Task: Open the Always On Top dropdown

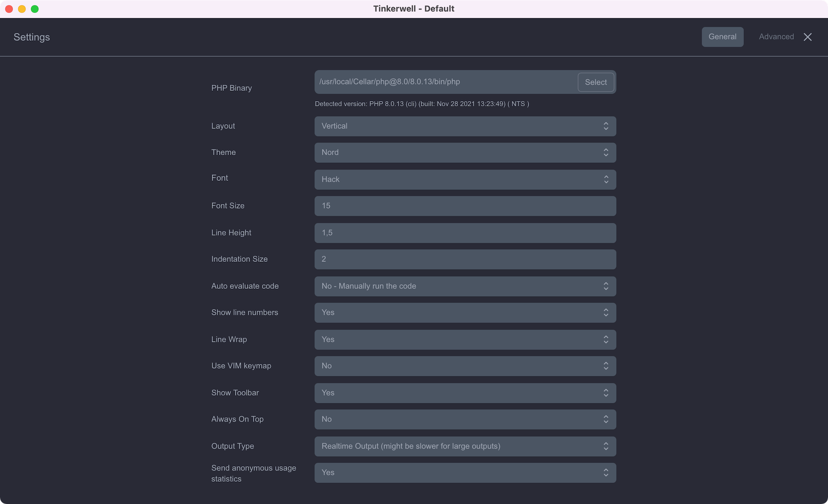Action: pyautogui.click(x=465, y=420)
